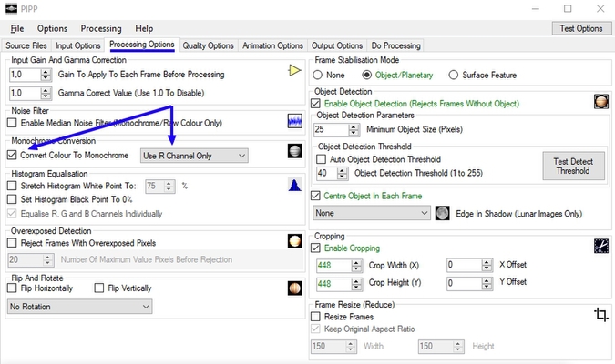Click the noise filter waveform icon
Image resolution: width=615 pixels, height=364 pixels.
(294, 121)
